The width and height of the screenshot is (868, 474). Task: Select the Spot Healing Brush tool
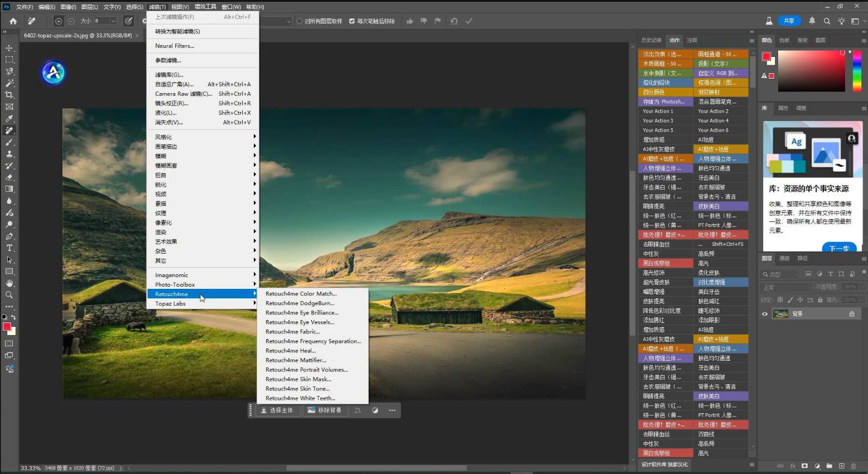[x=9, y=130]
